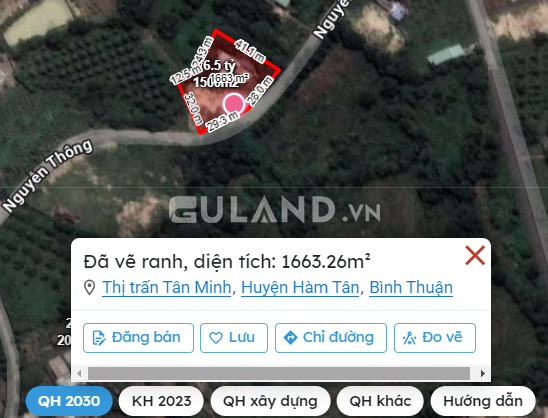548x418 pixels.
Task: Click the pink location marker on the plot
Action: pyautogui.click(x=234, y=103)
